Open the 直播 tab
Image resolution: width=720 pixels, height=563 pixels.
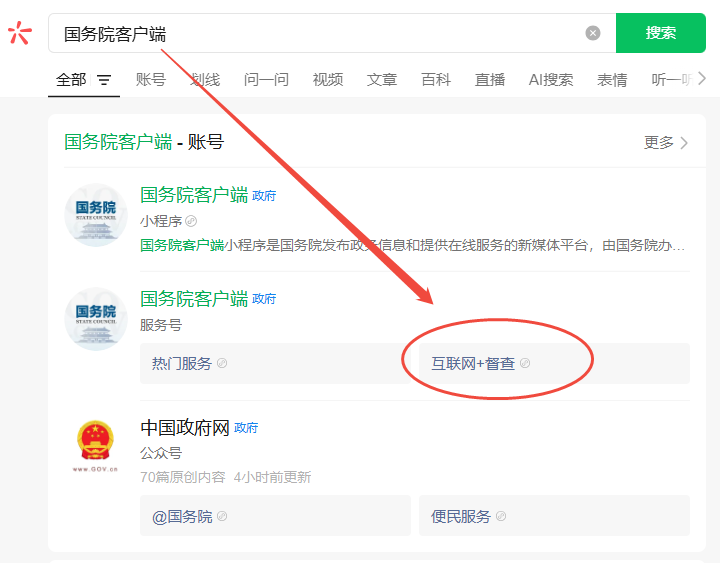[x=490, y=80]
